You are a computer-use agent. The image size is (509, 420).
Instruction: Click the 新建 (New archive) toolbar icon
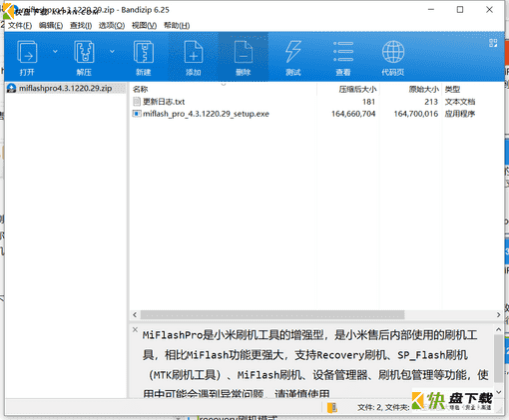click(x=144, y=58)
